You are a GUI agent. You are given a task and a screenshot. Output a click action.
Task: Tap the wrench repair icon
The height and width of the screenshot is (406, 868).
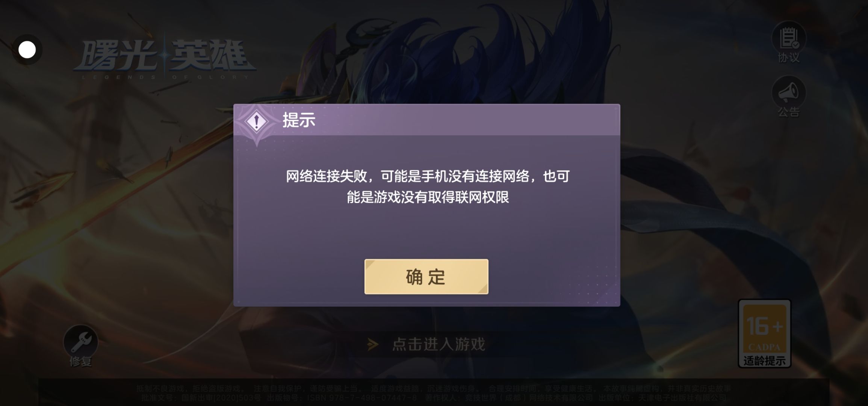click(x=80, y=342)
